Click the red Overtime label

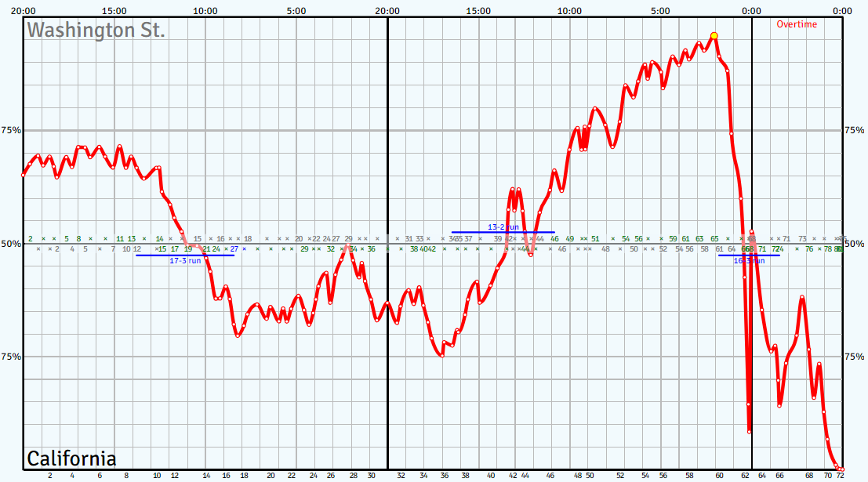click(797, 24)
